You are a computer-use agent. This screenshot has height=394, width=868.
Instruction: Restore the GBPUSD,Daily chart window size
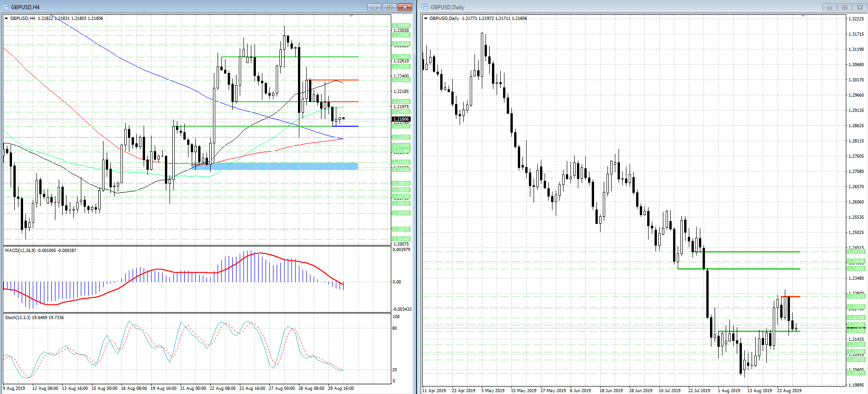844,7
